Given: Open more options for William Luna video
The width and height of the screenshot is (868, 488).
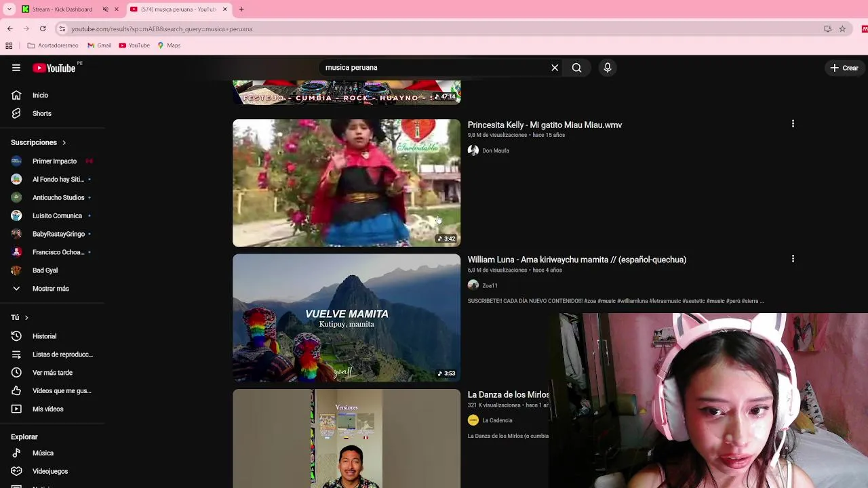Looking at the screenshot, I should click(x=793, y=259).
